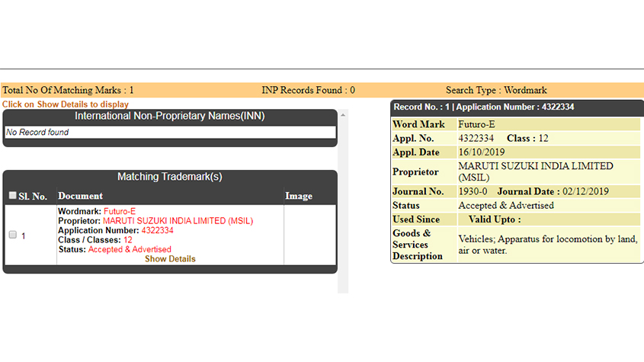644x362 pixels.
Task: Click Proprietor value in record panel
Action: [x=536, y=171]
